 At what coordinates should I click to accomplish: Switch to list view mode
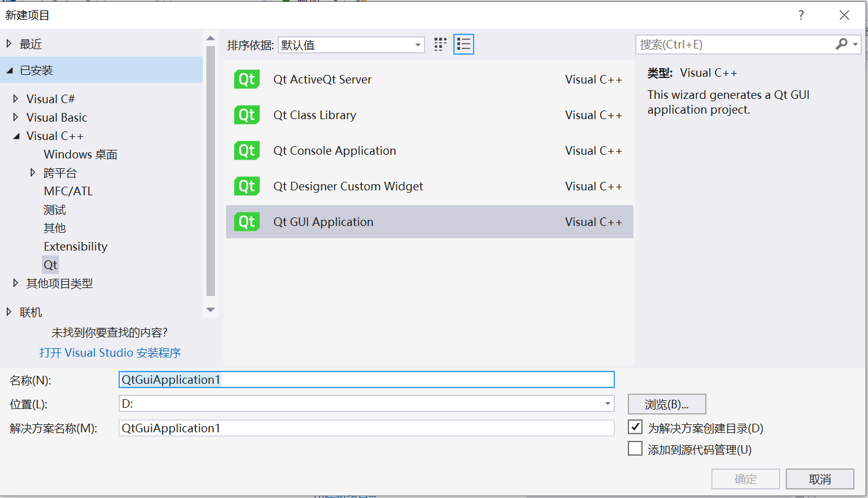point(463,44)
